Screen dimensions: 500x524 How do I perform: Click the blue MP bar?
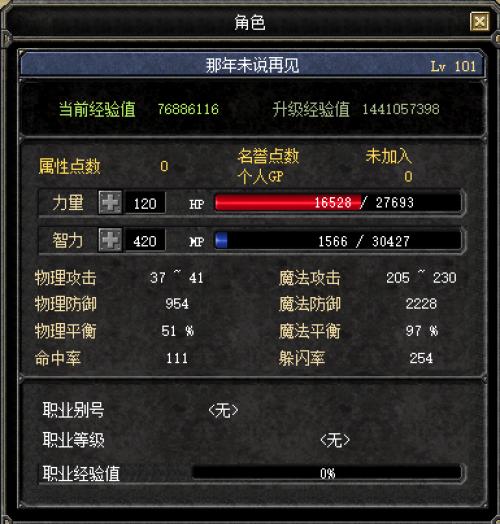pos(338,240)
